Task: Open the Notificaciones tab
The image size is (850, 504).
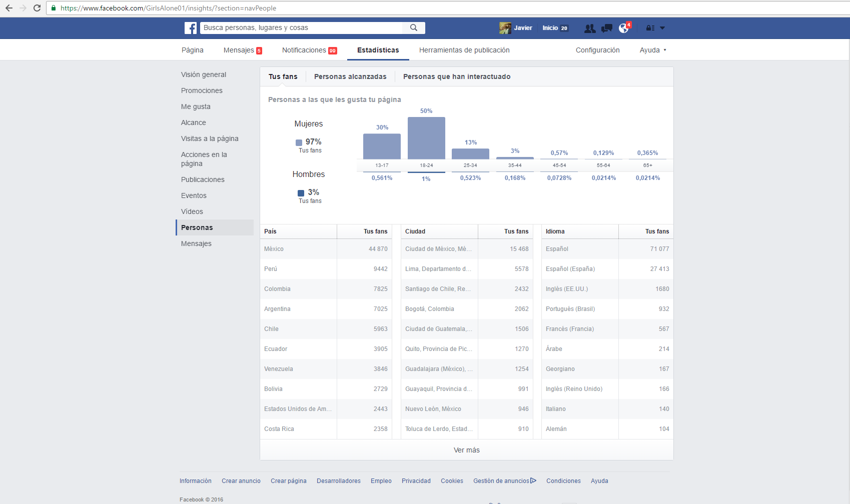Action: pyautogui.click(x=310, y=50)
